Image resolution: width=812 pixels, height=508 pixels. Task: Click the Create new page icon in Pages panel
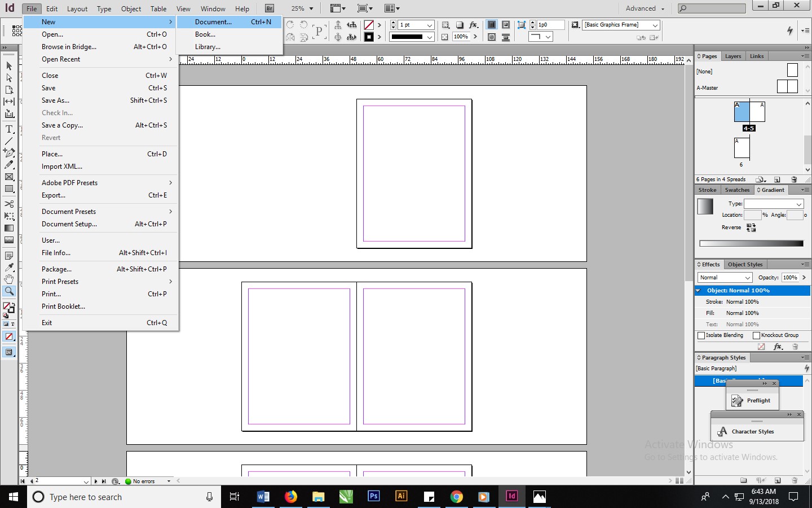tap(777, 180)
